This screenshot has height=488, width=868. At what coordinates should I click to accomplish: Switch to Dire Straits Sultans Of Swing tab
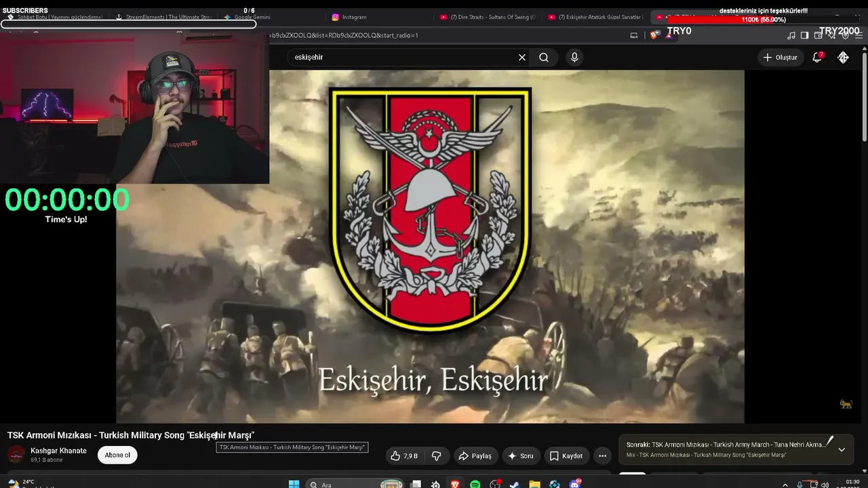point(488,17)
